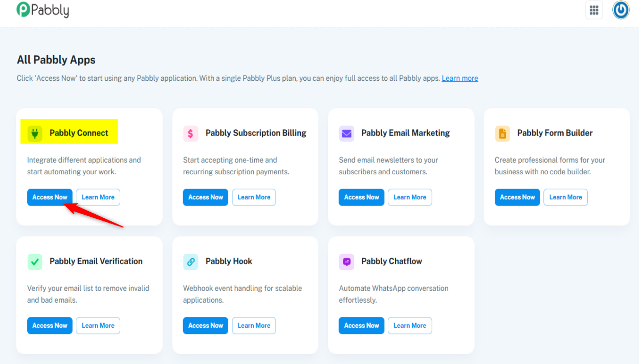Viewport: 639px width, 364px height.
Task: Access Now for Pabbly Form Builder
Action: coord(517,197)
